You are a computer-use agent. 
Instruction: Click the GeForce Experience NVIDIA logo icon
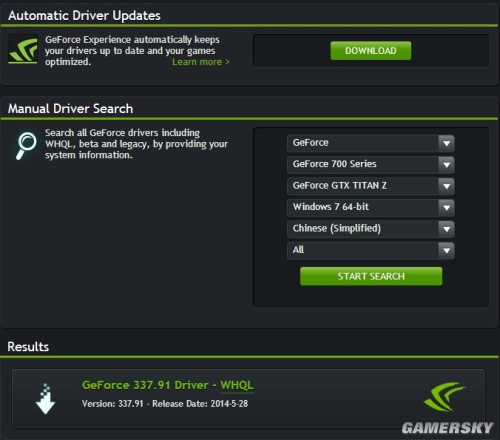(x=23, y=50)
